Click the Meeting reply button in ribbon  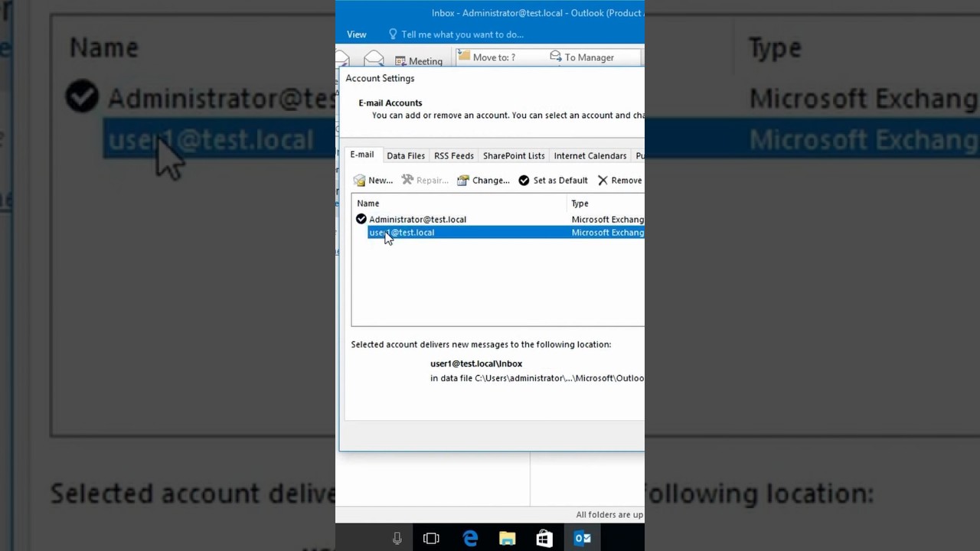[419, 61]
